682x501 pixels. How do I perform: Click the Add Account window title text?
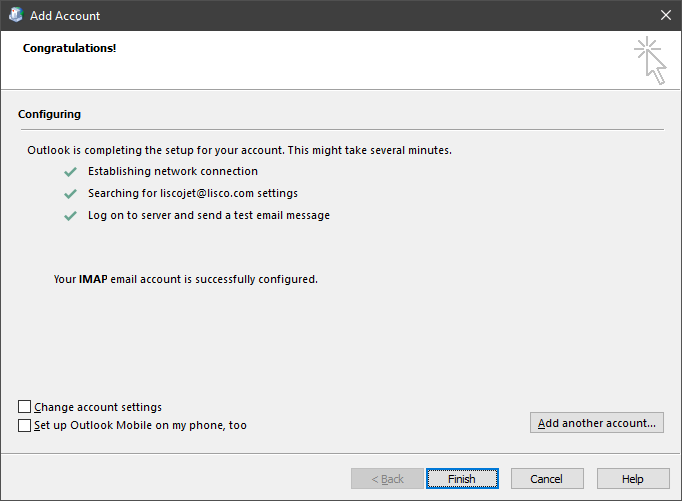(x=65, y=16)
